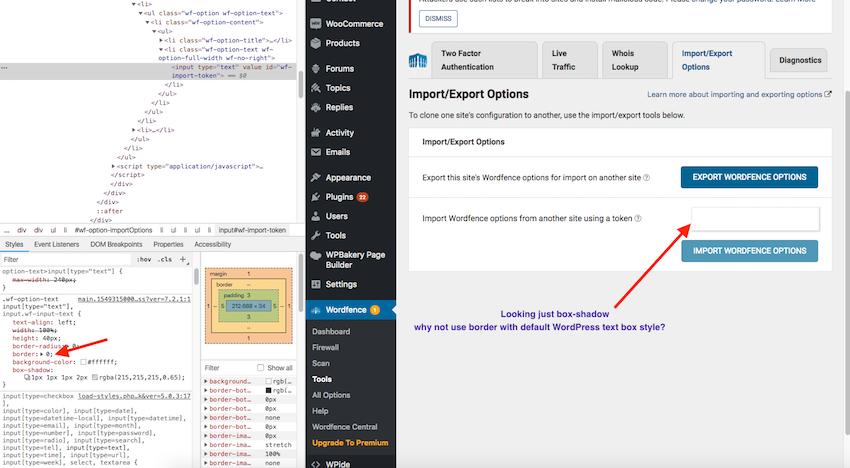Screen dimensions: 850x468
Task: Open the Whois Lookup tab
Action: coord(635,60)
